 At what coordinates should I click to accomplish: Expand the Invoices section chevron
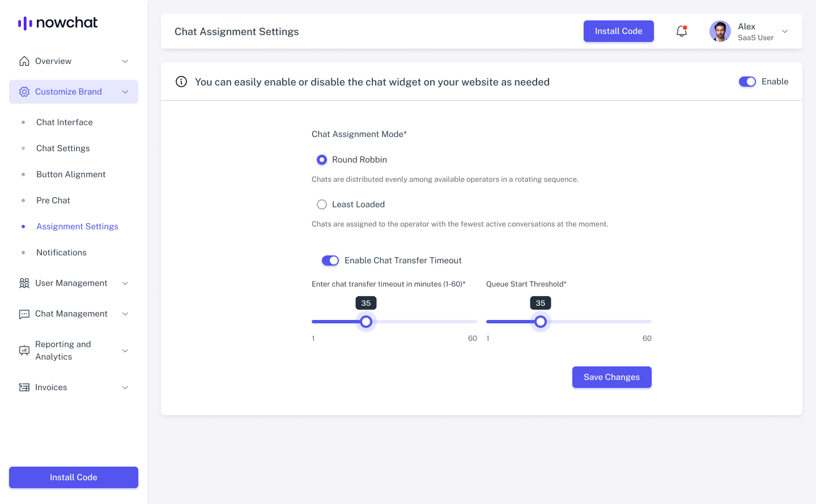tap(125, 387)
